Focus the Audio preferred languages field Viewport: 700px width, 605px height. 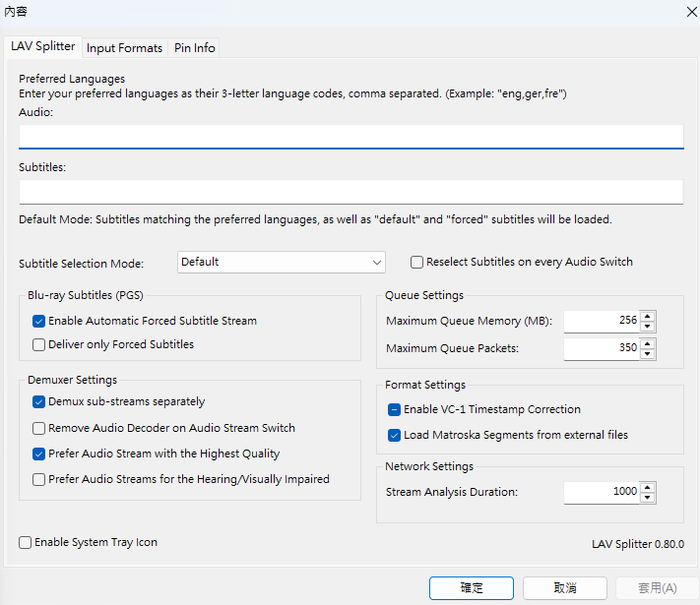coord(350,136)
